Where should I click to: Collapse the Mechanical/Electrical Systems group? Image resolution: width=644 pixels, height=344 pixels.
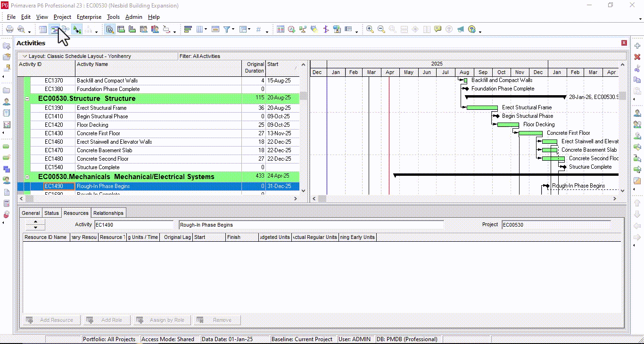click(27, 177)
